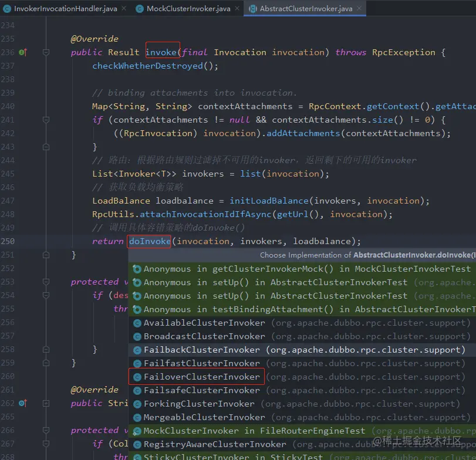The image size is (476, 460).
Task: Choose Anonymous in testBindingAttachment() implementation
Action: click(302, 309)
